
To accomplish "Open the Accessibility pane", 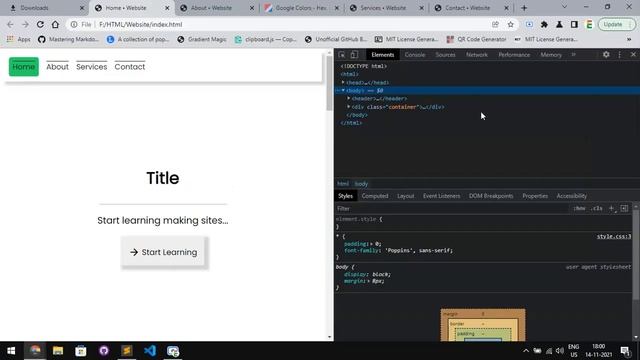I will (571, 196).
